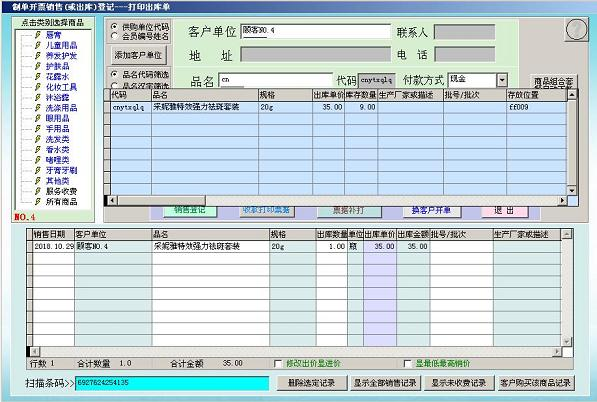Click product grid horizontal scroll right arrow
Image resolution: width=597 pixels, height=402 pixels.
click(x=563, y=200)
